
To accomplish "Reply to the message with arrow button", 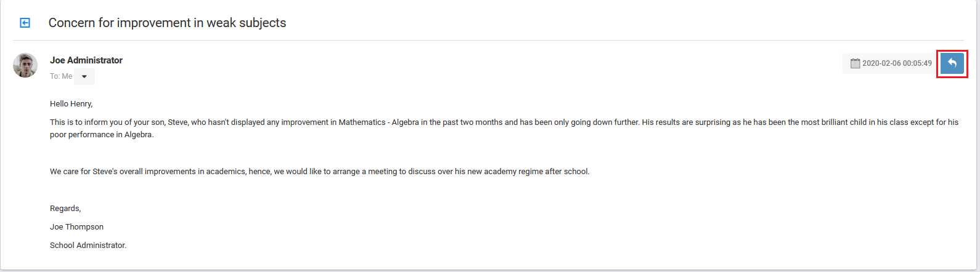I will pyautogui.click(x=952, y=63).
